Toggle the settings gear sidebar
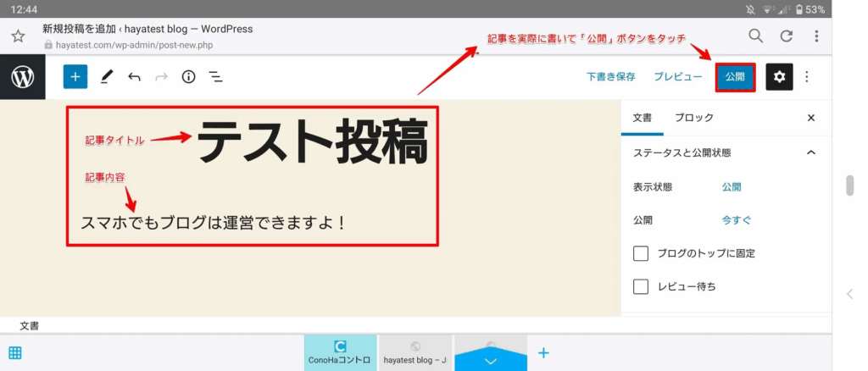Image resolution: width=868 pixels, height=371 pixels. pyautogui.click(x=779, y=77)
